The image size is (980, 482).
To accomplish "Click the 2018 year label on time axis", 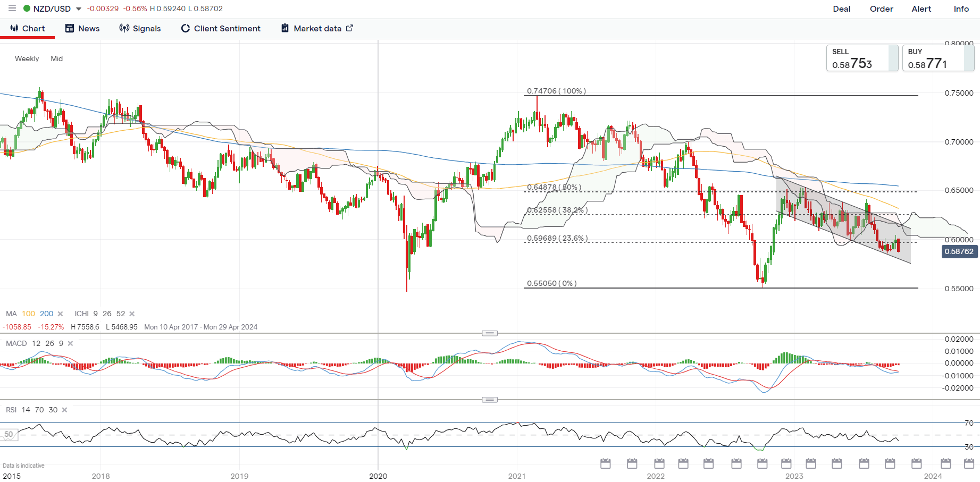I will click(100, 476).
